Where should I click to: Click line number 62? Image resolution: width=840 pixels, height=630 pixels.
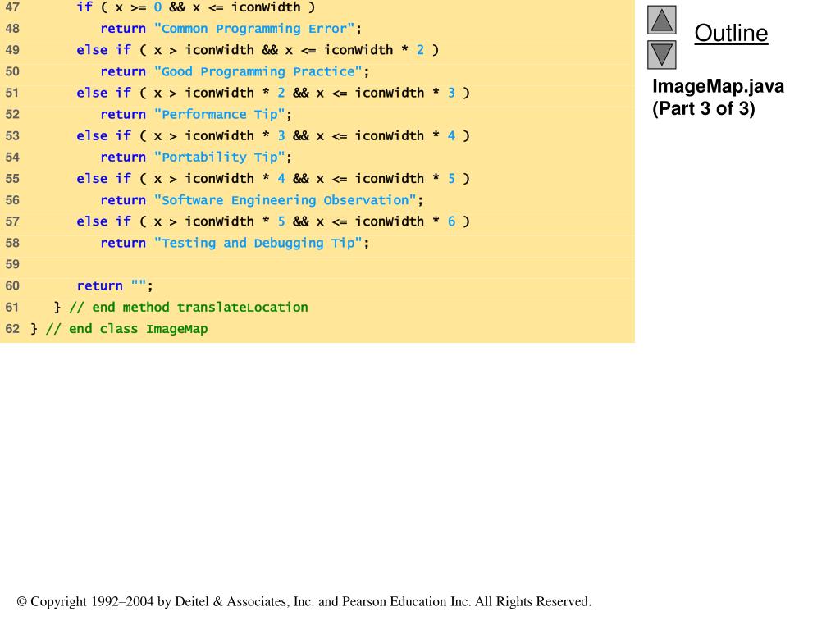point(12,329)
